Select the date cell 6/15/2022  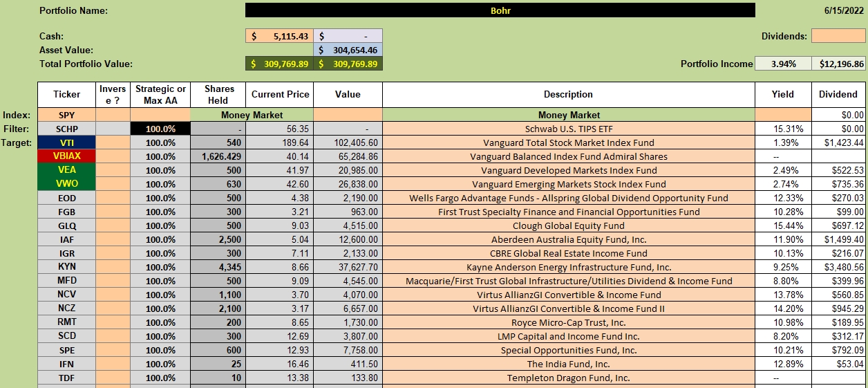coord(844,10)
